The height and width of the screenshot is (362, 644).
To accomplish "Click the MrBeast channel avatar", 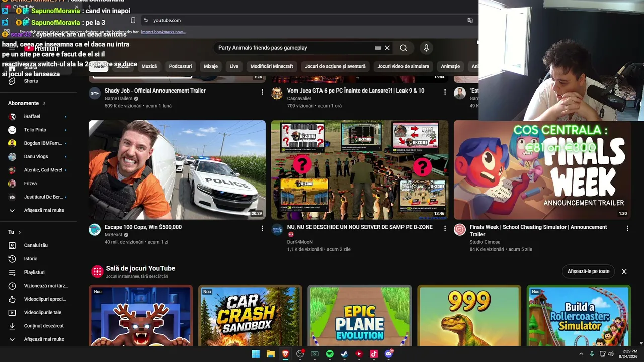I will 95,230.
